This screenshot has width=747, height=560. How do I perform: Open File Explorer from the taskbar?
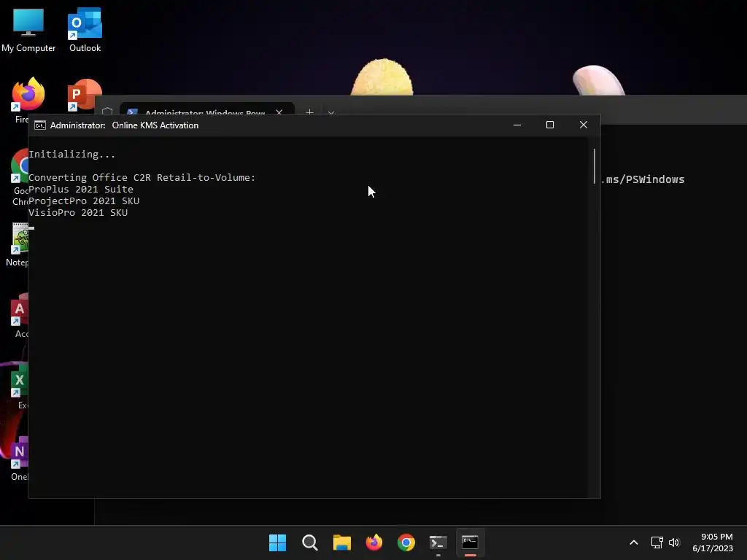tap(341, 542)
